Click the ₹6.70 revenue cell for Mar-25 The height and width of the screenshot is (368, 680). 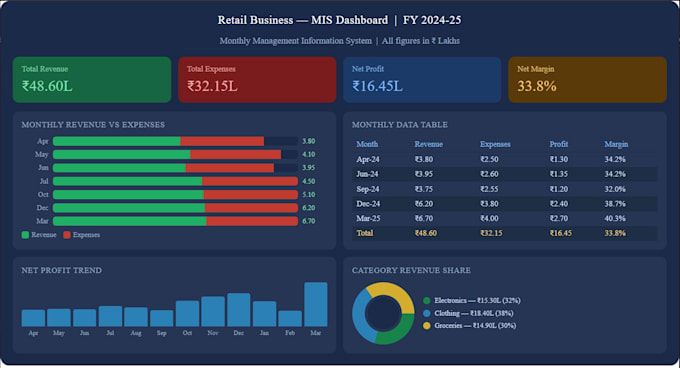pyautogui.click(x=424, y=218)
